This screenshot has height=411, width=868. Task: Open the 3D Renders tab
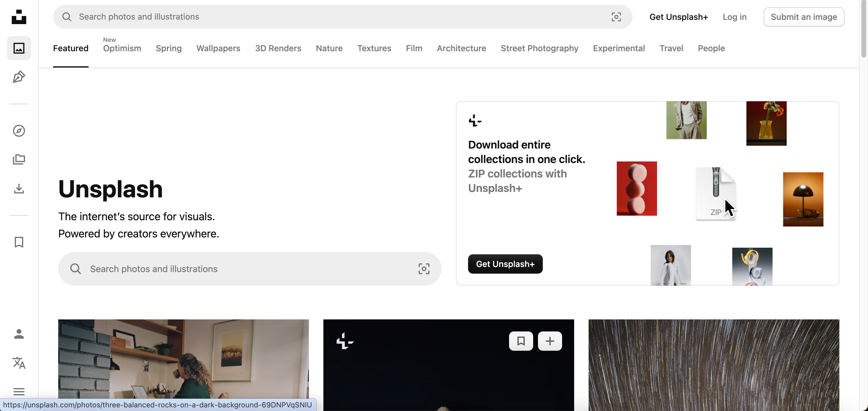[x=278, y=48]
